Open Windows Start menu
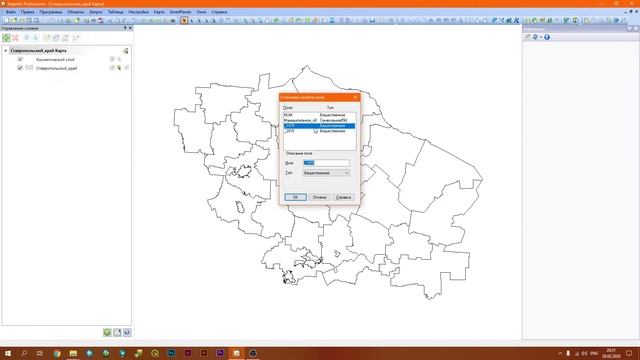 (x=7, y=353)
